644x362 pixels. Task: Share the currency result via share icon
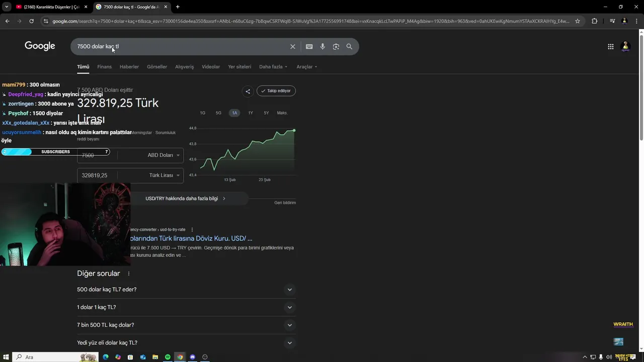click(248, 91)
